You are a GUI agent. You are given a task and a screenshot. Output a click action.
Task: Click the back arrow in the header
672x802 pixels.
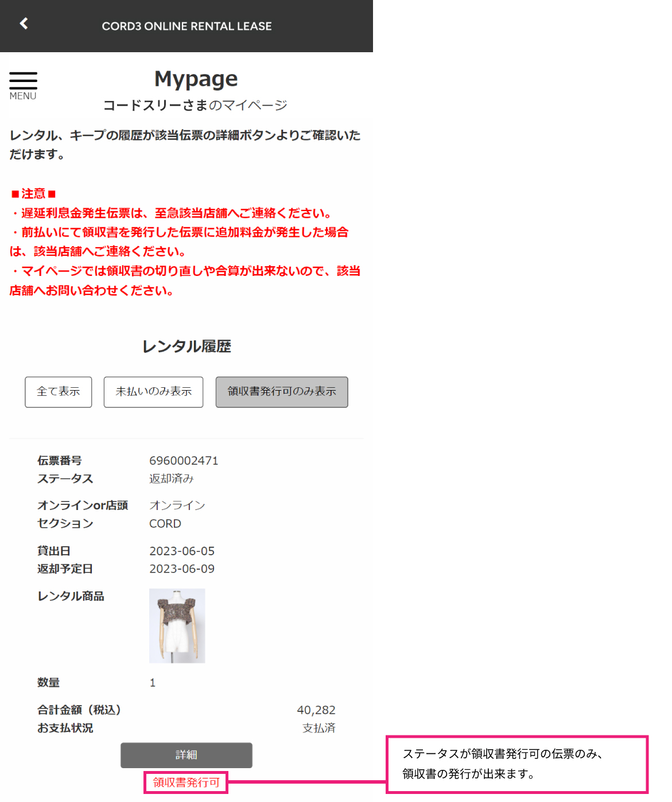pyautogui.click(x=24, y=24)
